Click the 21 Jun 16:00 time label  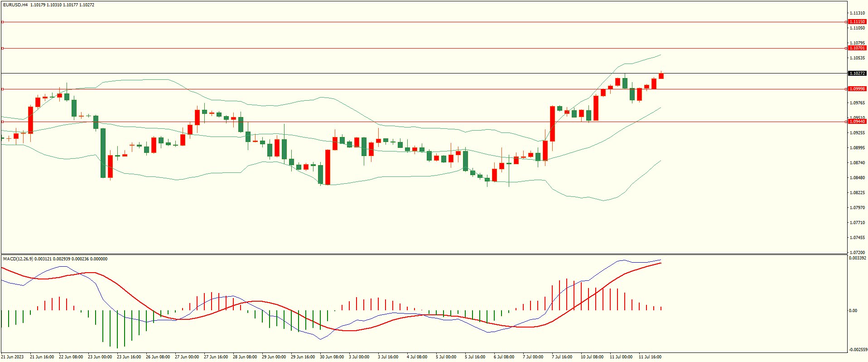pos(42,357)
